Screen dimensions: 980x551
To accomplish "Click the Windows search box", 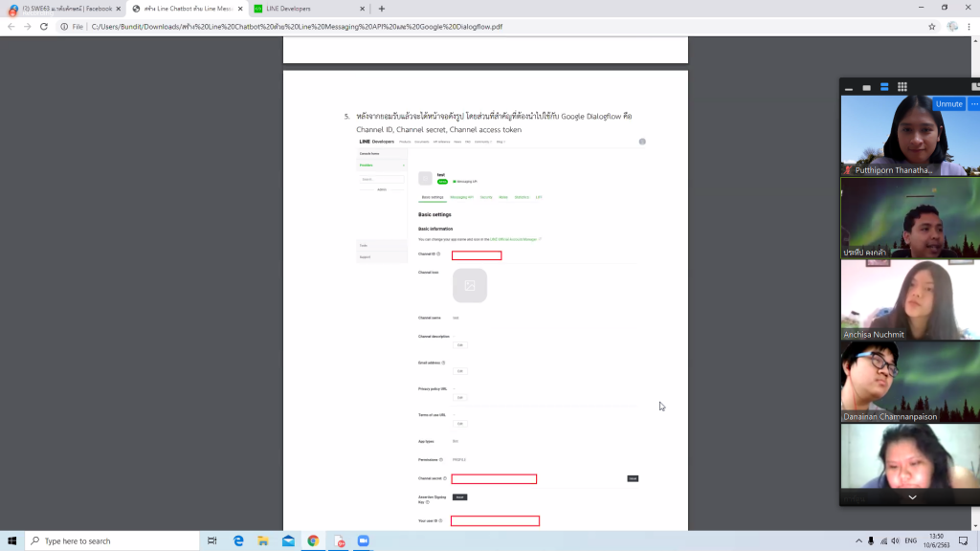I will 105,540.
